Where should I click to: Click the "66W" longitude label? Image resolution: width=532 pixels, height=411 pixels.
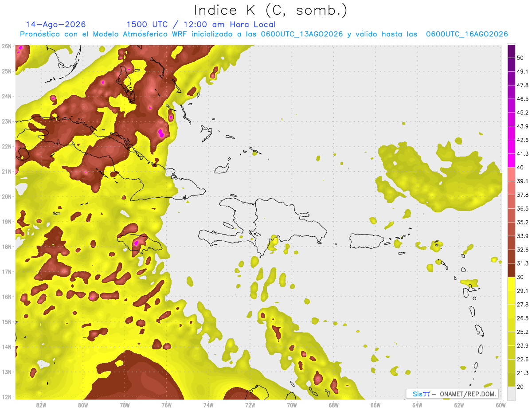(x=375, y=405)
